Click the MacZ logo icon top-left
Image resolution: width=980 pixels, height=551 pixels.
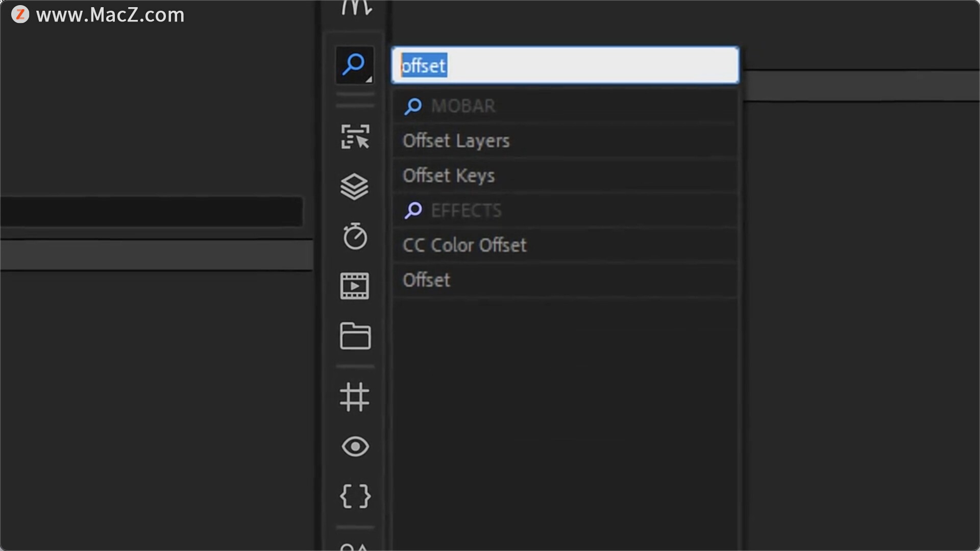[x=20, y=14]
